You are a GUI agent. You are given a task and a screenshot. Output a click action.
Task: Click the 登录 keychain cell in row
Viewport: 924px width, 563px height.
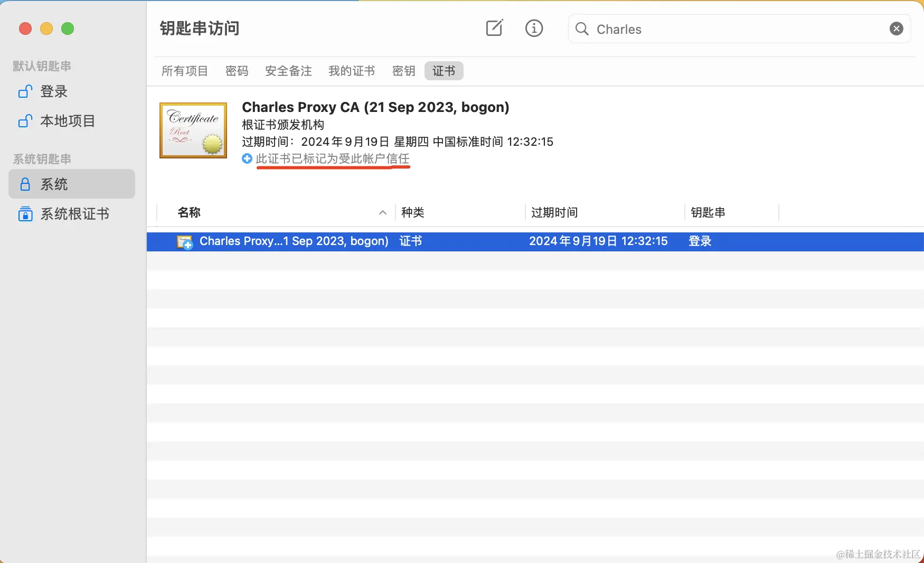[700, 241]
